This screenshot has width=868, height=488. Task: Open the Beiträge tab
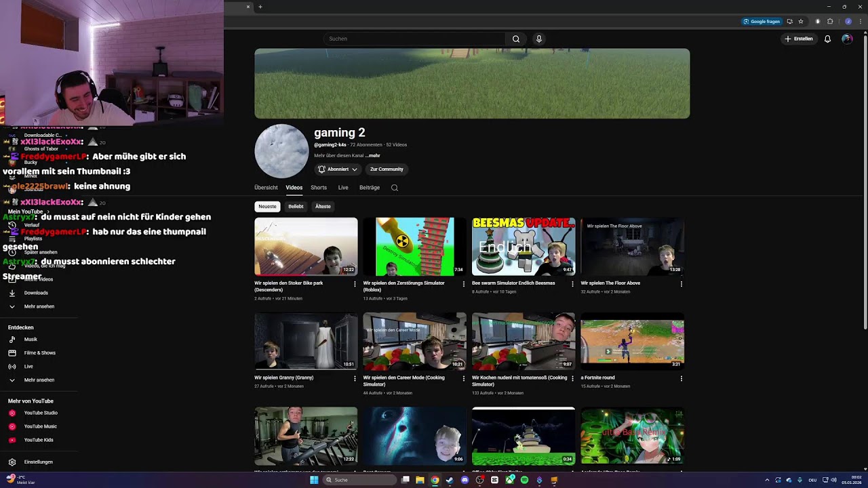pyautogui.click(x=370, y=188)
